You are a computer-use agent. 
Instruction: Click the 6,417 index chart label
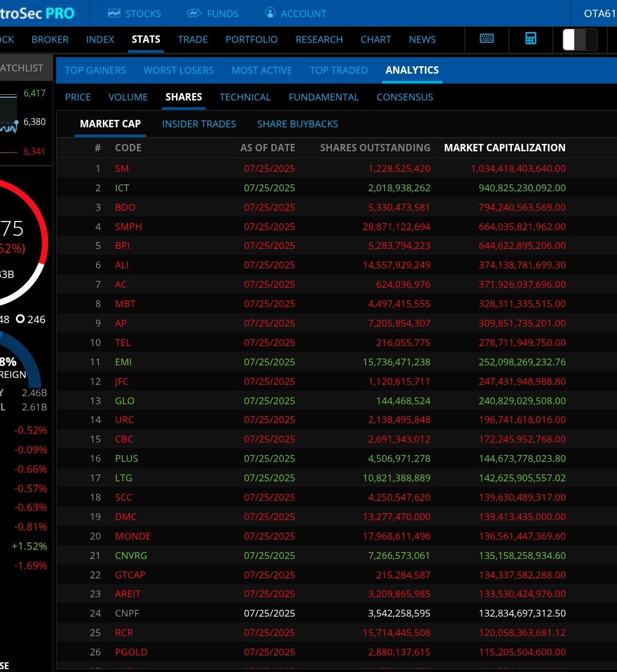click(x=34, y=94)
